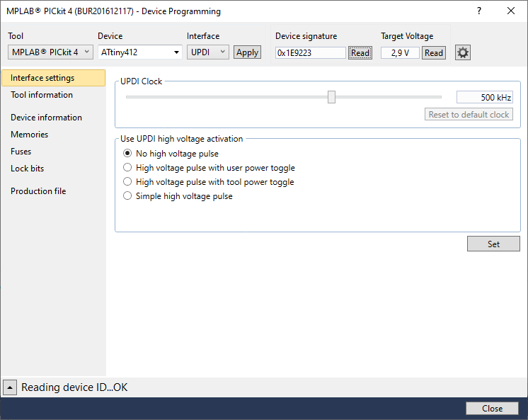Click the Set button
The width and height of the screenshot is (528, 420).
[x=493, y=244]
